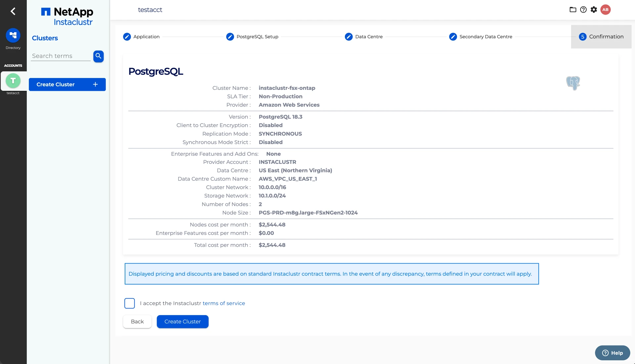Open the Directory icon
The width and height of the screenshot is (635, 364).
(13, 35)
